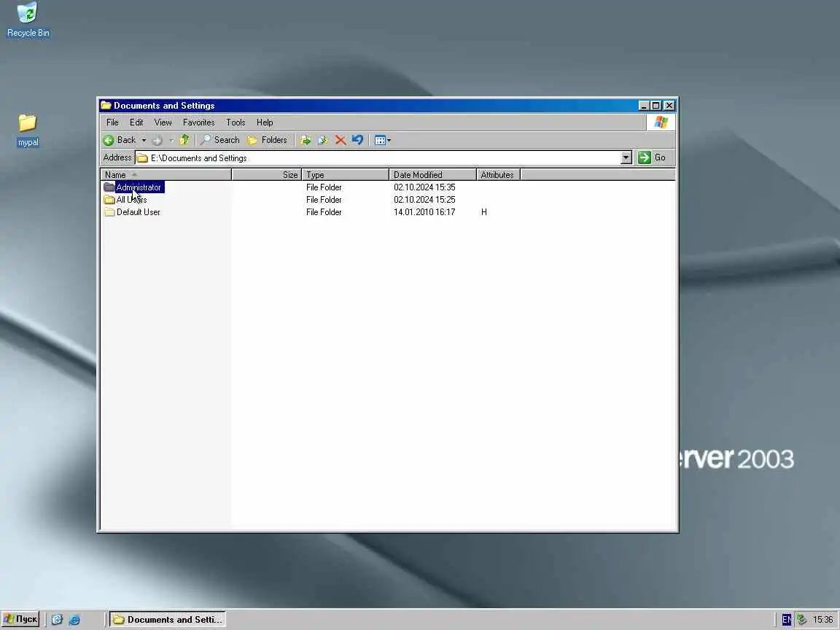Click the blue Undo arrow icon

tap(357, 140)
